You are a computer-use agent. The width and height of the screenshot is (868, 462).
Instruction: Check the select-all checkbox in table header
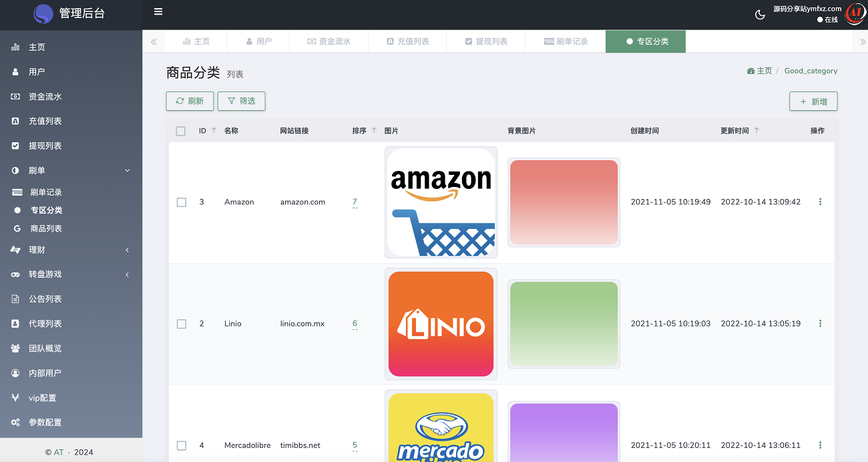pos(181,132)
